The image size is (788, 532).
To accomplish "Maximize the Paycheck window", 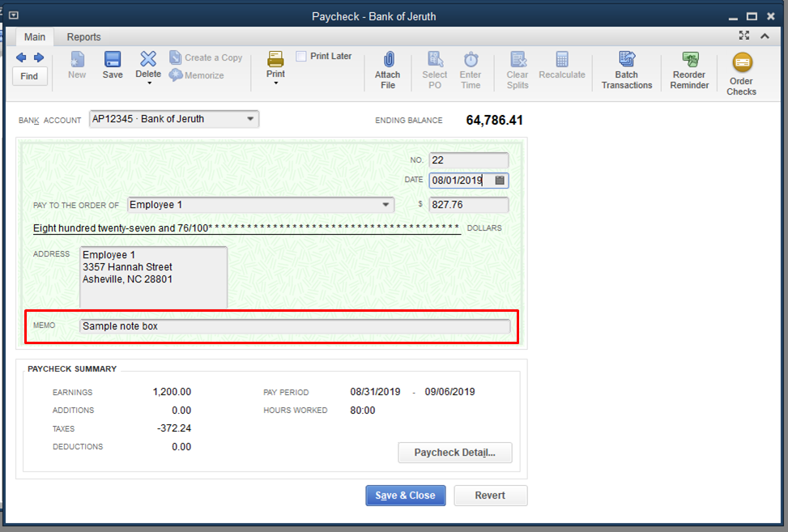I will click(x=752, y=16).
